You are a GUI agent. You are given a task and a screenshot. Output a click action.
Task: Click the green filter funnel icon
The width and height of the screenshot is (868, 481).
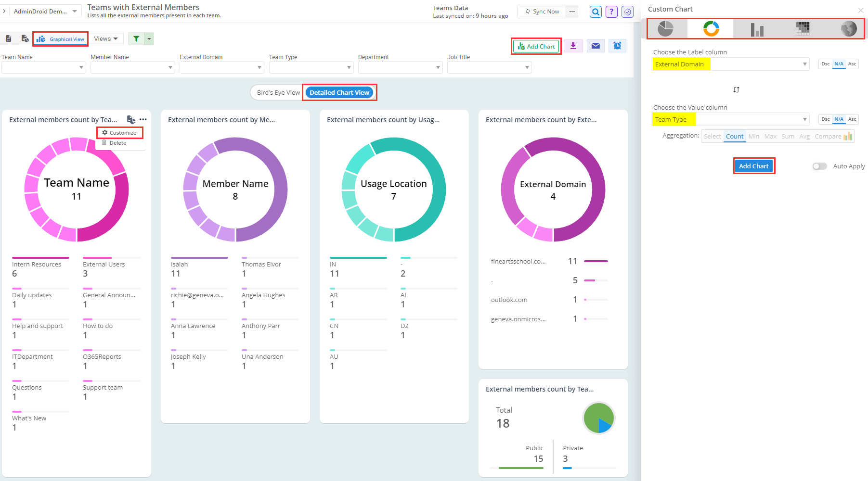[136, 39]
